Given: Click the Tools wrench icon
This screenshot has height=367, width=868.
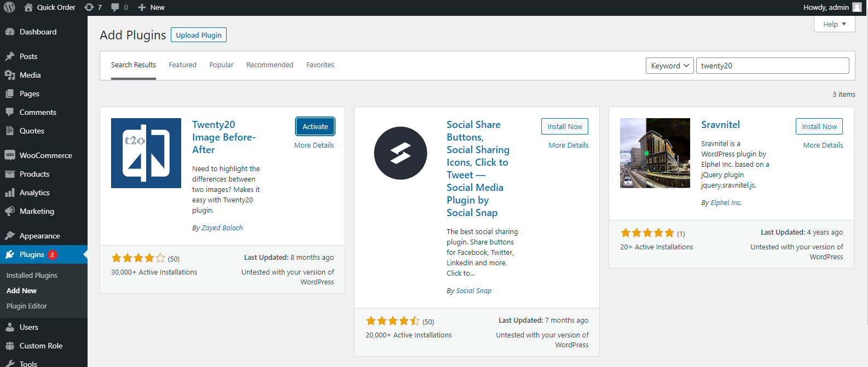Looking at the screenshot, I should (x=10, y=364).
